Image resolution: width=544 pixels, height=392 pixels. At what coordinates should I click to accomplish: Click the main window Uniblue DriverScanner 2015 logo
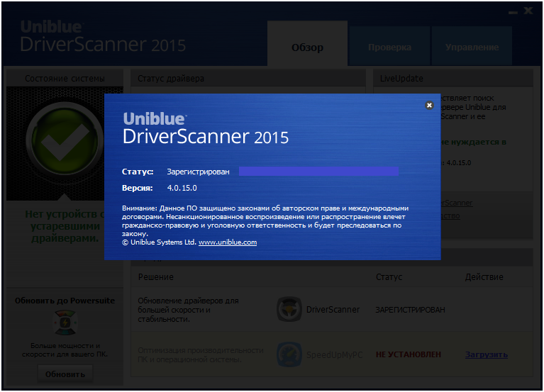pyautogui.click(x=103, y=36)
